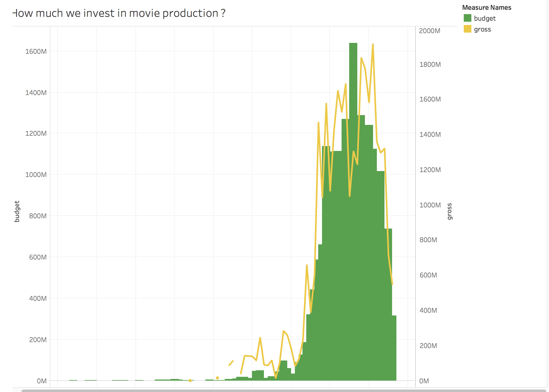Select the 'budget' legend label text
The width and height of the screenshot is (549, 392).
pos(485,18)
